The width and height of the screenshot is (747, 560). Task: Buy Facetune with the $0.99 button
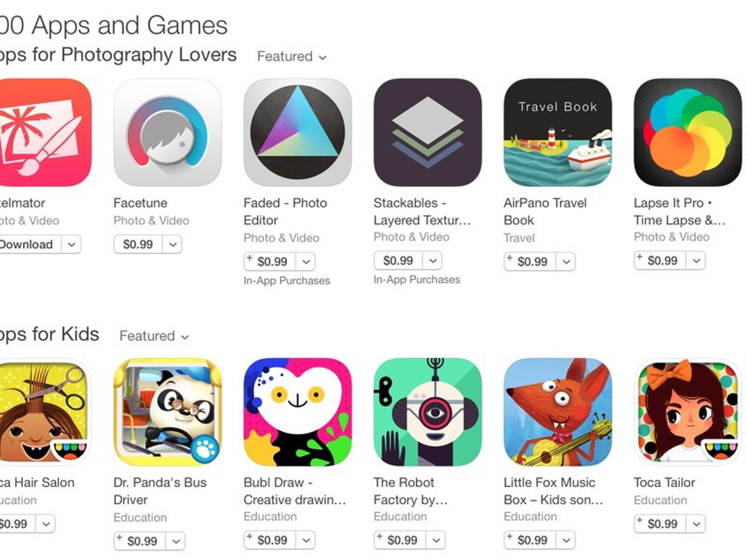tap(138, 244)
